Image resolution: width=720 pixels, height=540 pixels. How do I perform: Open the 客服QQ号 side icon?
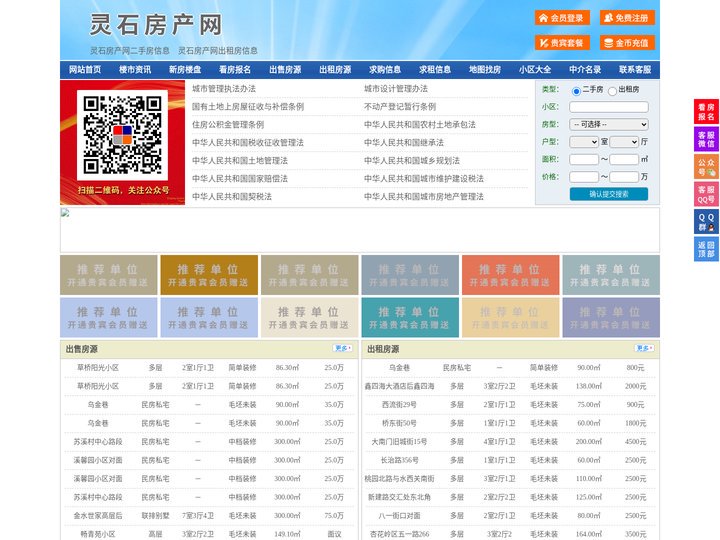tap(706, 194)
